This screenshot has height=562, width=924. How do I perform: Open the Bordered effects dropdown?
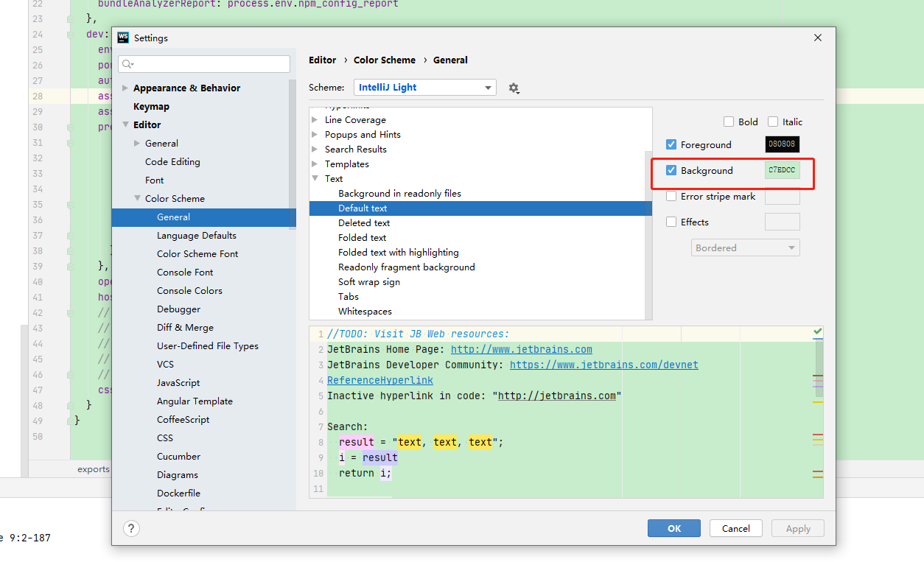coord(745,247)
